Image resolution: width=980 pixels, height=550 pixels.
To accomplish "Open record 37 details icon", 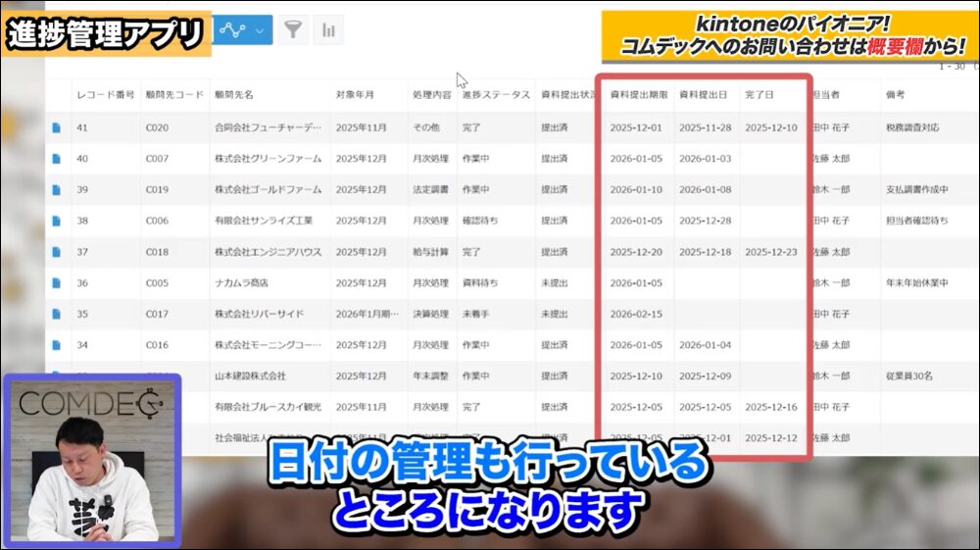I will point(56,252).
